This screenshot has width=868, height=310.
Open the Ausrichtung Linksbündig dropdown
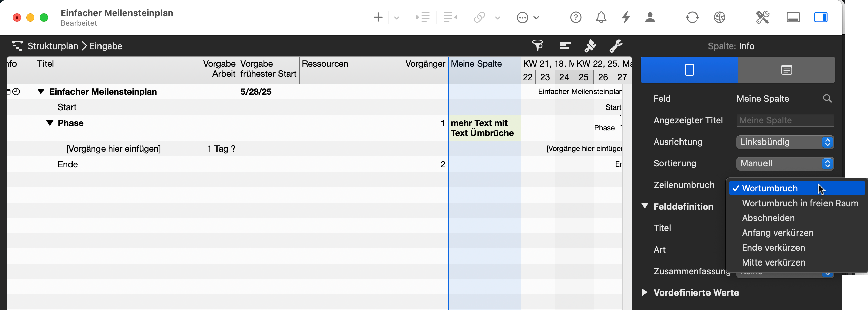pyautogui.click(x=785, y=142)
